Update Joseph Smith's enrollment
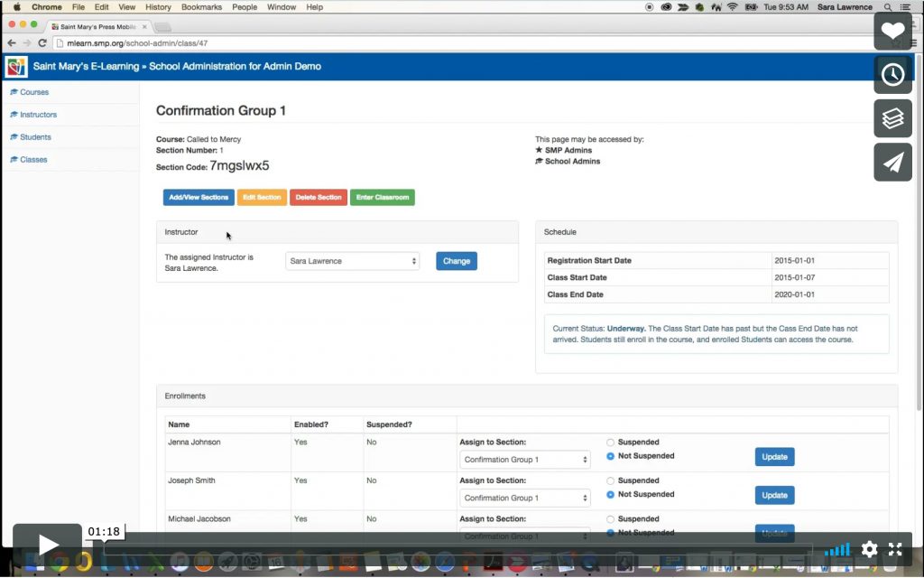The height and width of the screenshot is (578, 924). (774, 495)
